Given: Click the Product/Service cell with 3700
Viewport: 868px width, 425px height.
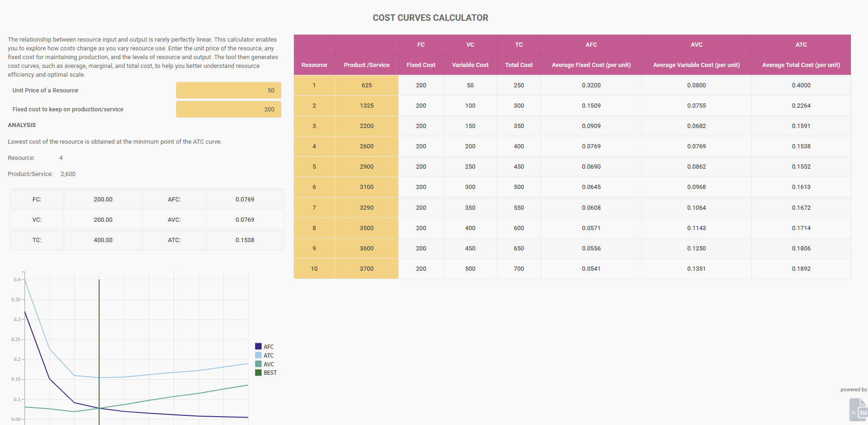Looking at the screenshot, I should pos(367,269).
